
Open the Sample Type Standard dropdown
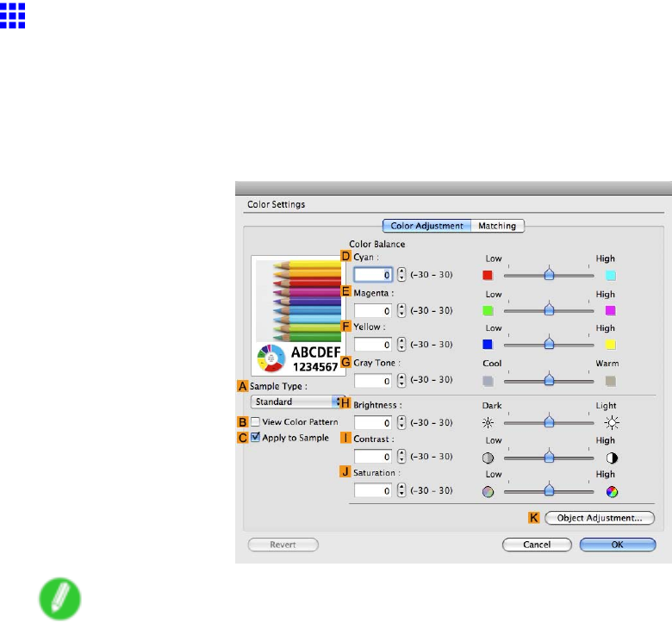297,402
